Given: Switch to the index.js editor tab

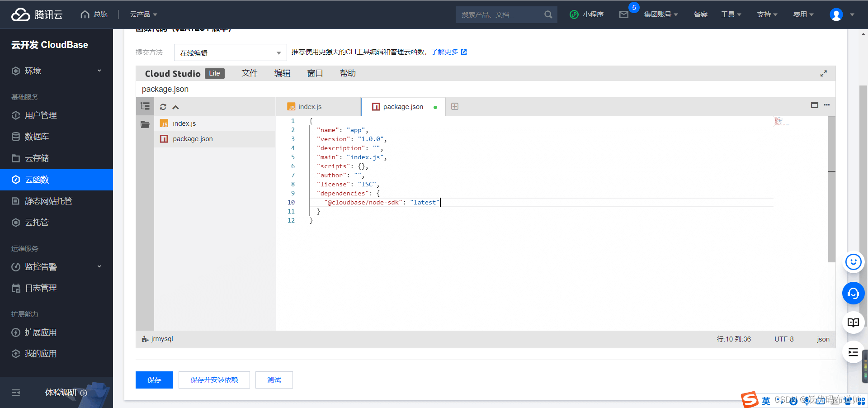Looking at the screenshot, I should pos(318,107).
